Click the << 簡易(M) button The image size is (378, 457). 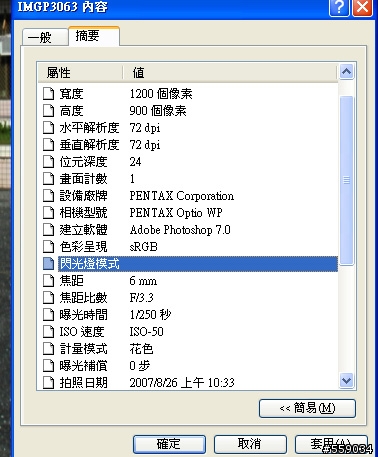click(x=307, y=408)
